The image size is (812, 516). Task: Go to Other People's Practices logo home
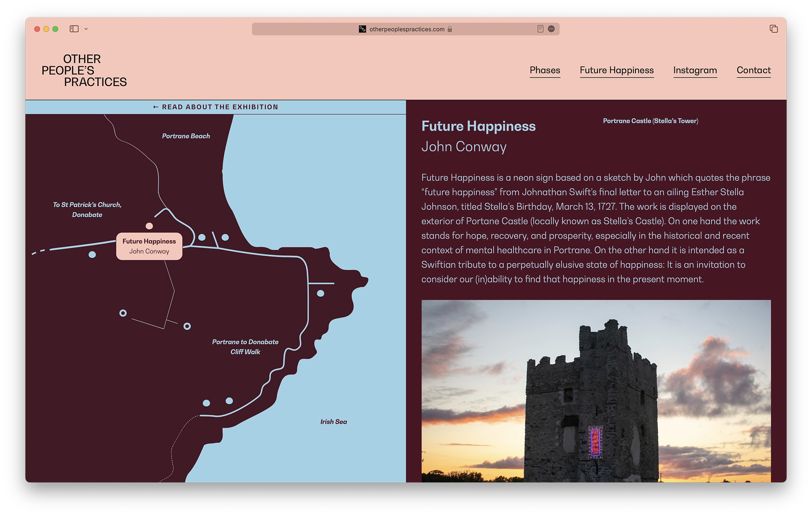84,71
